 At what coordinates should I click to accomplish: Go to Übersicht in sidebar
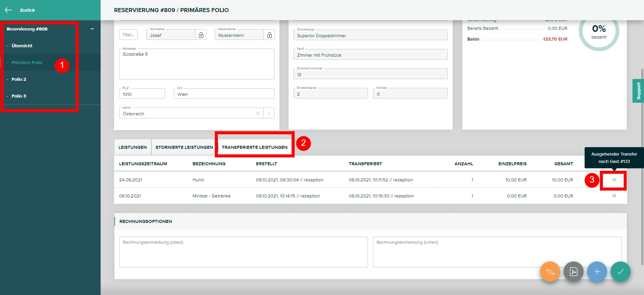click(x=22, y=46)
